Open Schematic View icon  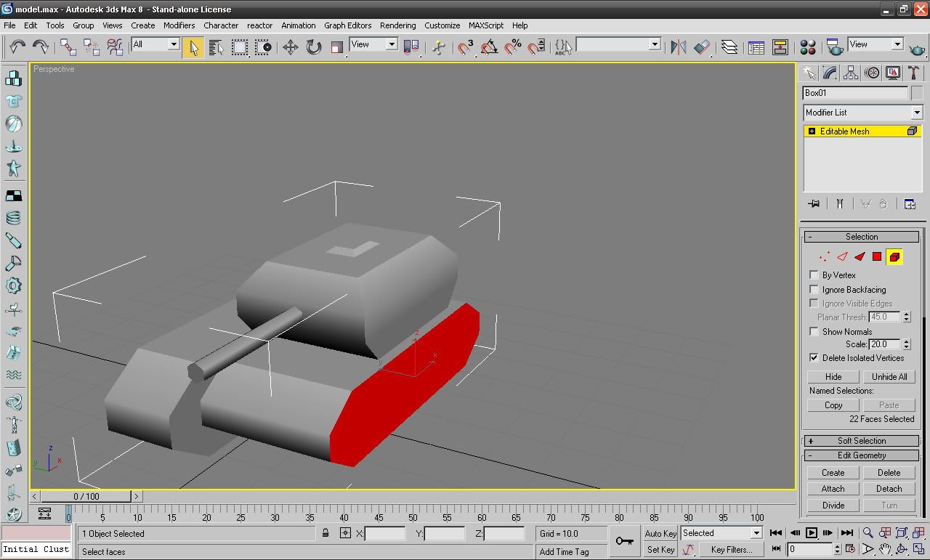coord(780,47)
